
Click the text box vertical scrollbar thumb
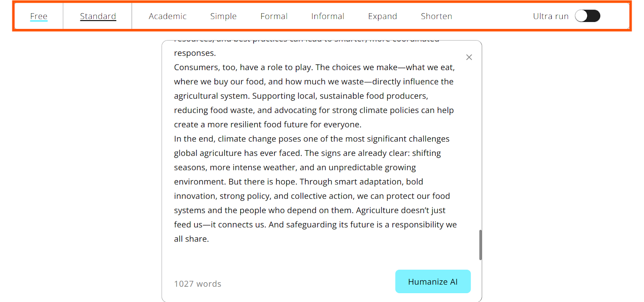click(x=480, y=245)
